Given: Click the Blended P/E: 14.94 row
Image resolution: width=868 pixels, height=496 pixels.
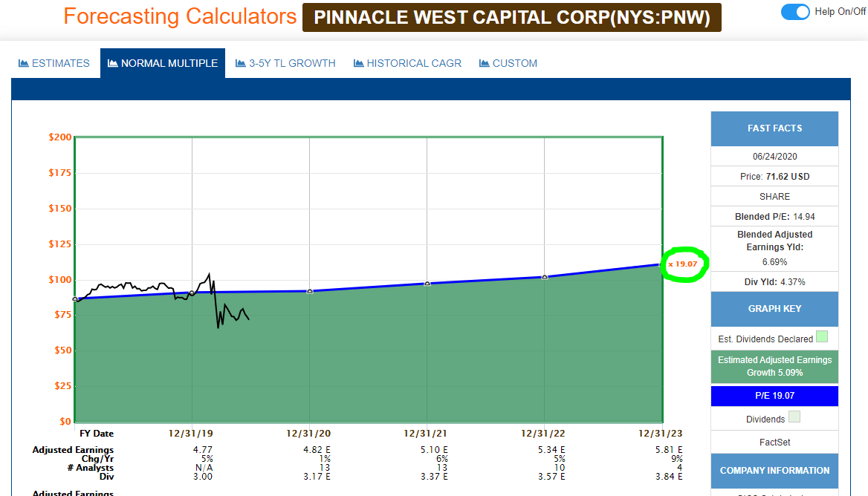Looking at the screenshot, I should tap(774, 216).
